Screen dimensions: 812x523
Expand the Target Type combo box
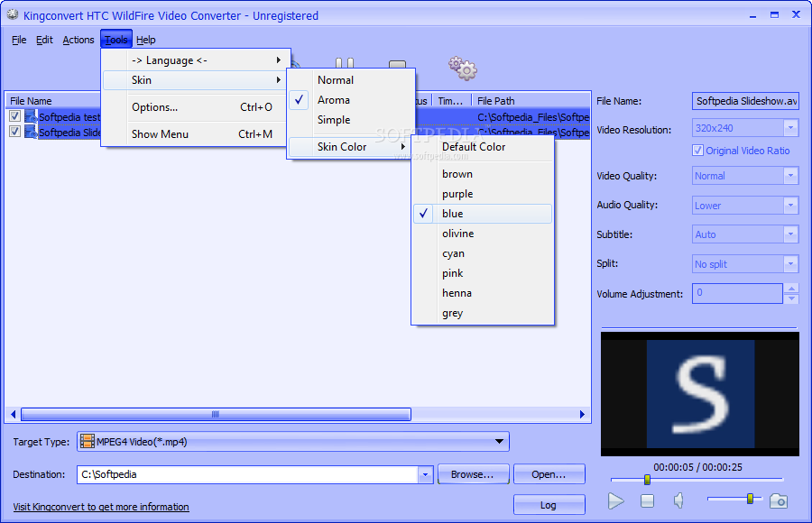(499, 442)
